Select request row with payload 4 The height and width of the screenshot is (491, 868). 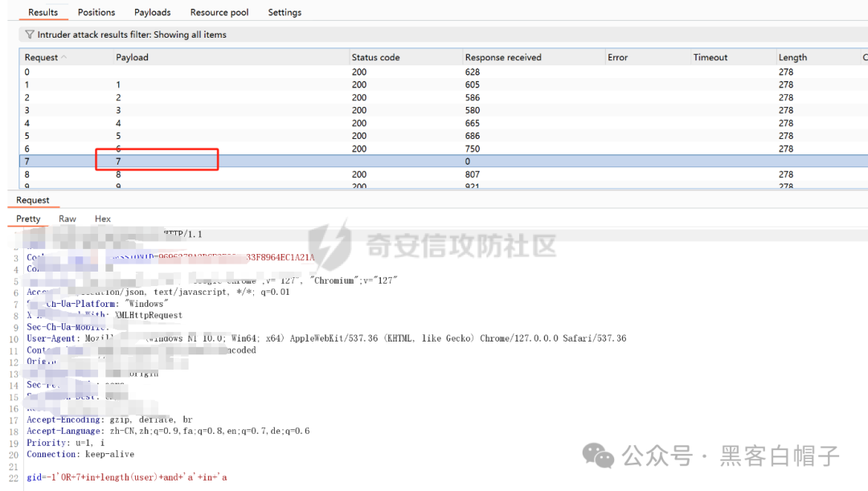coord(443,123)
